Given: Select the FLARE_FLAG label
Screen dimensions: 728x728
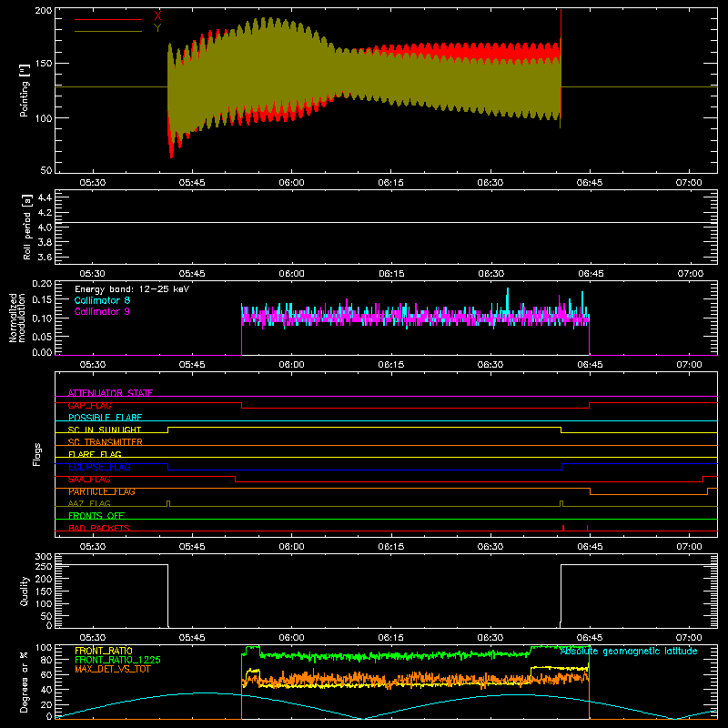Looking at the screenshot, I should (95, 454).
